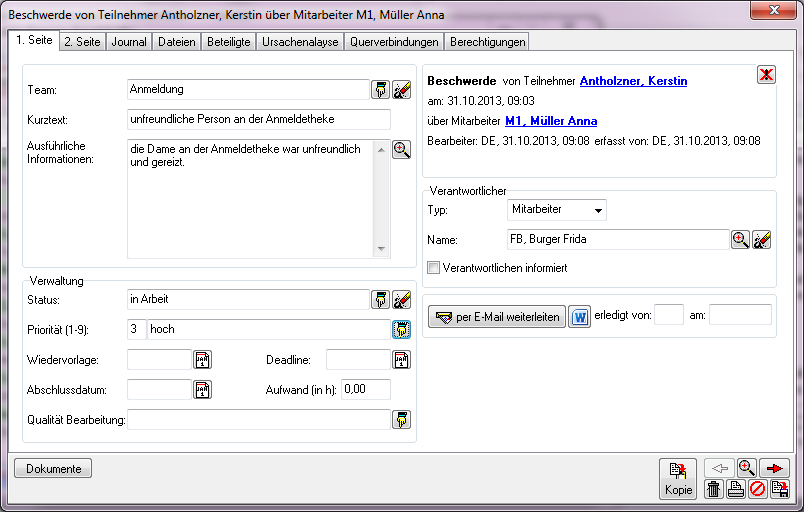Image resolution: width=804 pixels, height=512 pixels.
Task: Click the red X icon in Beschwerde panel
Action: [x=766, y=75]
